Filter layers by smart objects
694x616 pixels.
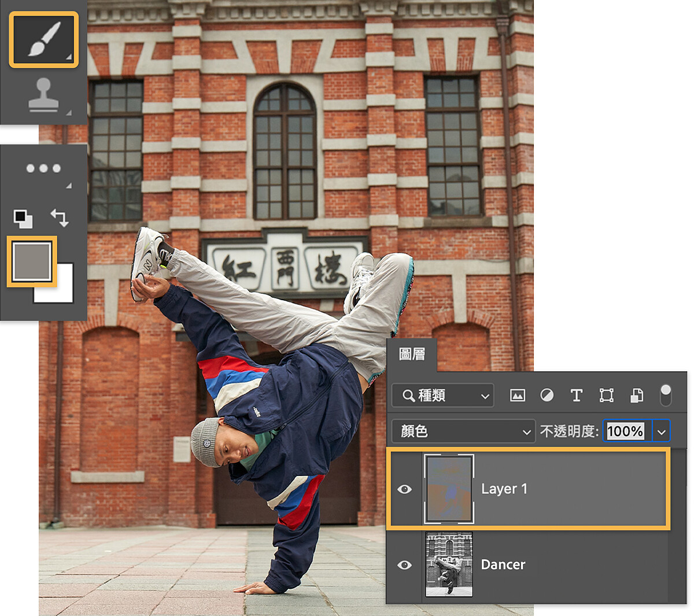(x=636, y=396)
